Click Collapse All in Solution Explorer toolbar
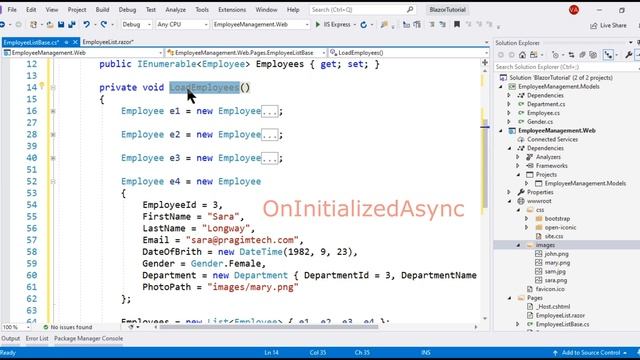This screenshot has height=360, width=640. click(582, 55)
